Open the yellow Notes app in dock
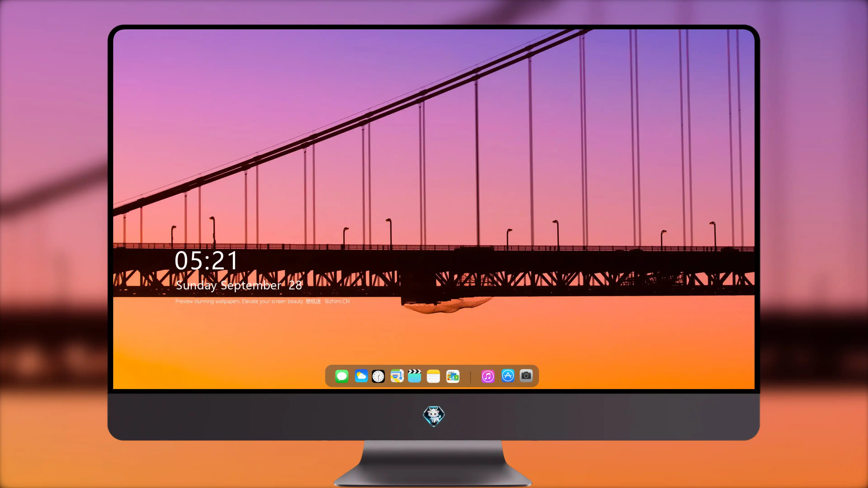This screenshot has height=488, width=868. pos(433,376)
